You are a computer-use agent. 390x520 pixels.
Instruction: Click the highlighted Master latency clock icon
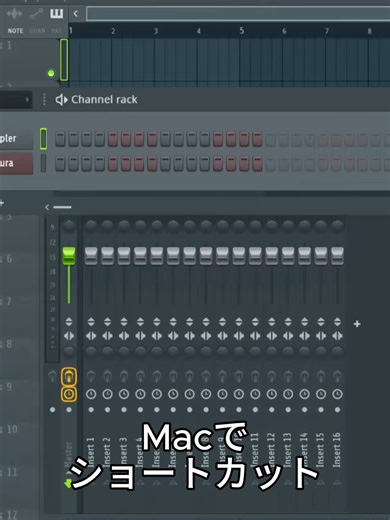point(69,394)
